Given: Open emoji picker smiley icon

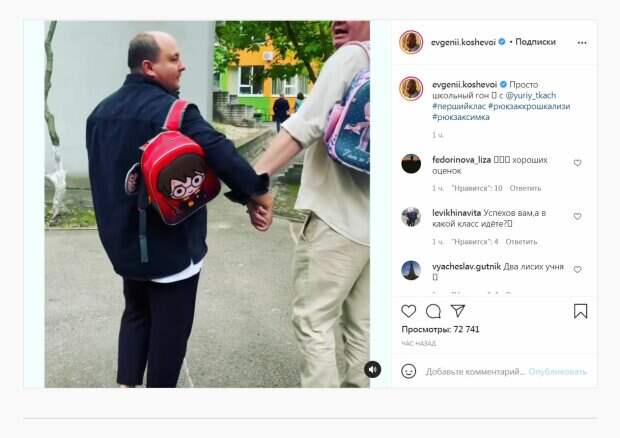Looking at the screenshot, I should pos(408,371).
